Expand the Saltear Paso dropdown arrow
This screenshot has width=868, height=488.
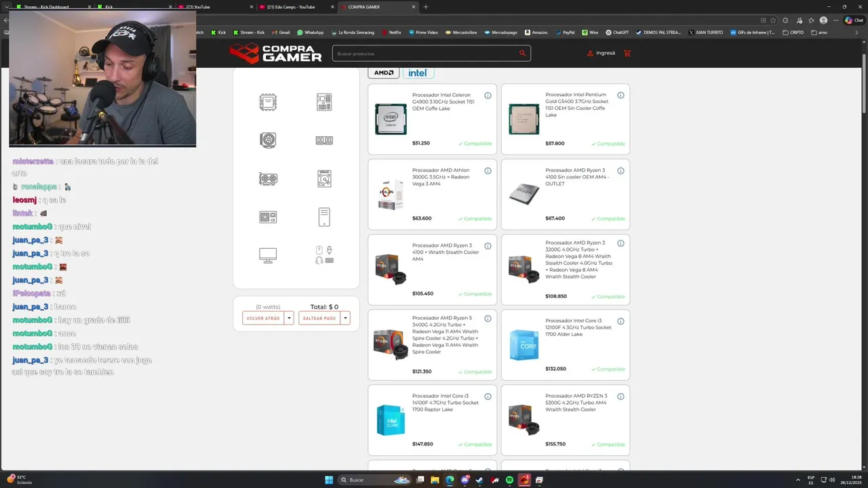pyautogui.click(x=345, y=318)
